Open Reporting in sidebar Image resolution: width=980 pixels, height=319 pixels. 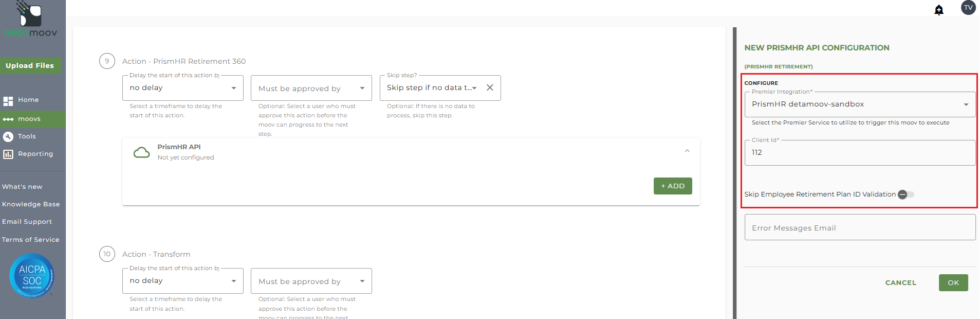tap(35, 154)
